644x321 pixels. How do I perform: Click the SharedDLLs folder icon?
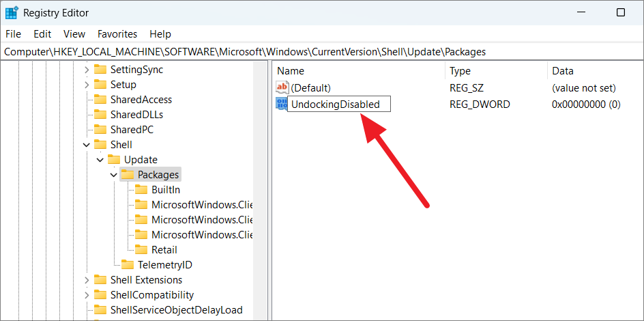[100, 115]
